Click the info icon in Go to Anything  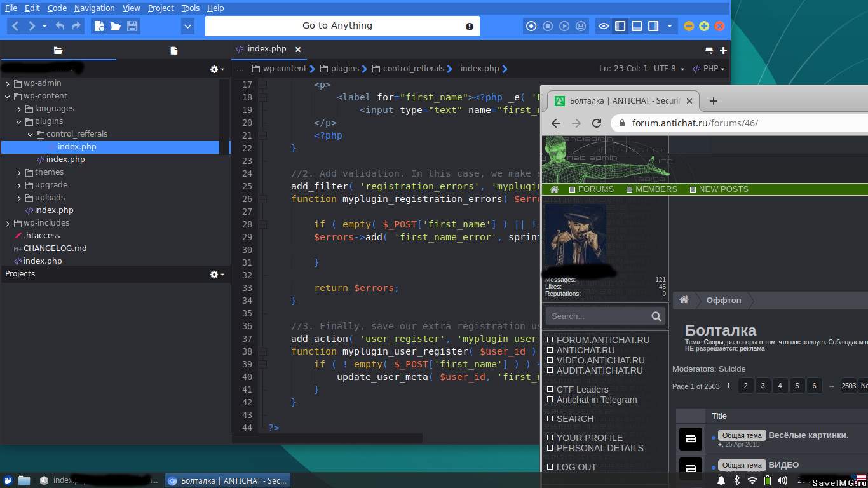pyautogui.click(x=470, y=27)
